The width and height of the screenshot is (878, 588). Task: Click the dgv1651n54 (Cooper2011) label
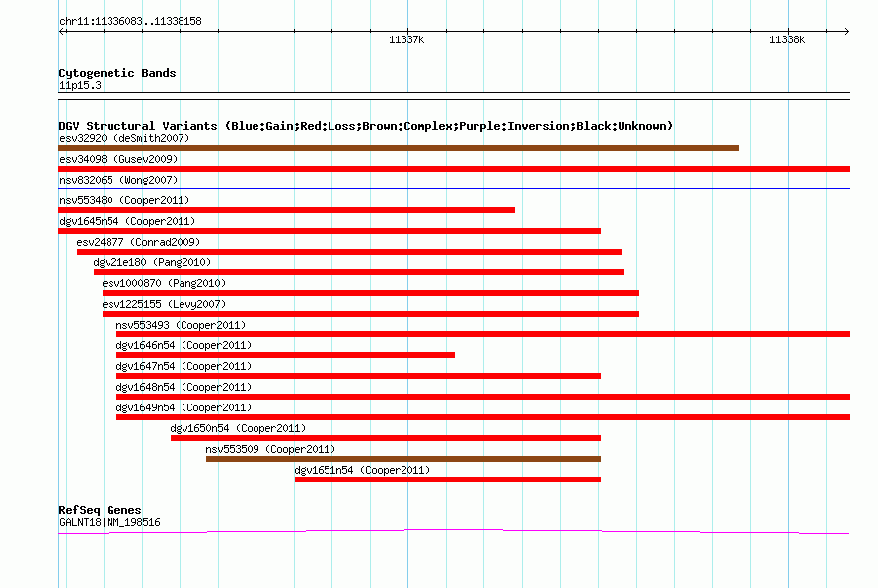[x=362, y=470]
